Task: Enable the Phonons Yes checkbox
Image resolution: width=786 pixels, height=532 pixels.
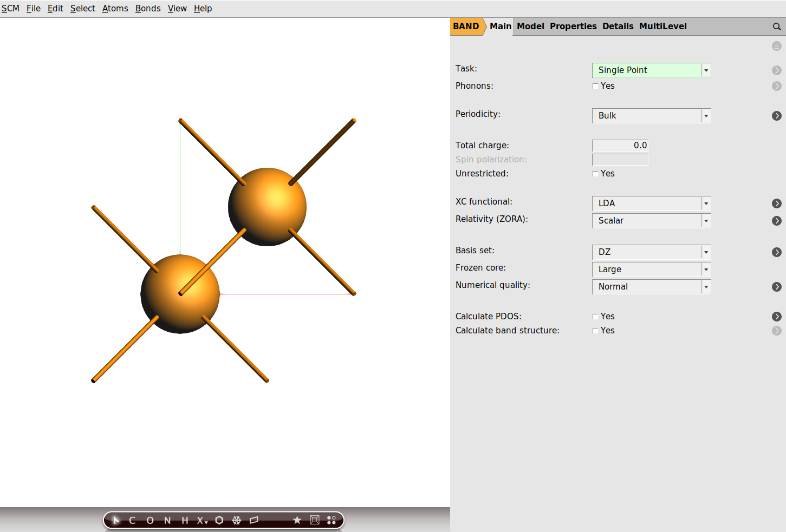Action: tap(595, 86)
